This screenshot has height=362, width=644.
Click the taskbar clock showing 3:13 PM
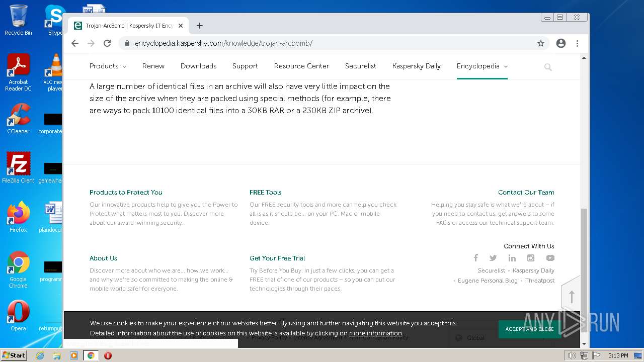tap(618, 355)
